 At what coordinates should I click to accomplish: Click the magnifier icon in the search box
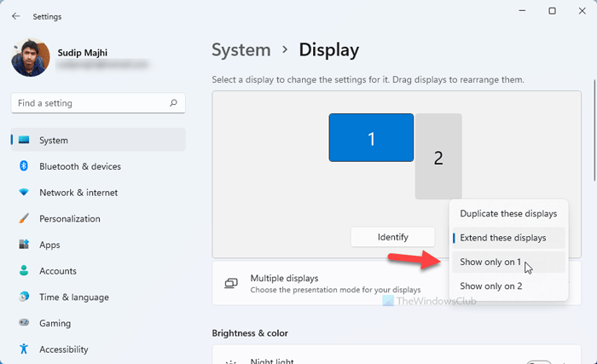coord(173,103)
